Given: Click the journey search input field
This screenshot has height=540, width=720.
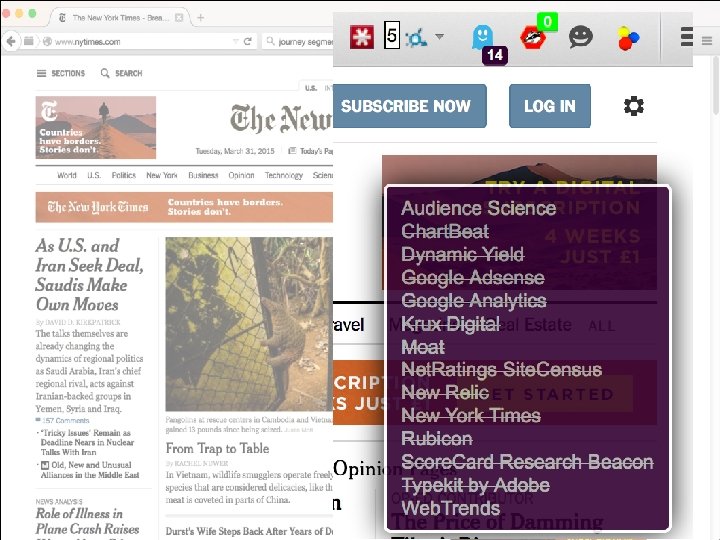Looking at the screenshot, I should pos(298,42).
